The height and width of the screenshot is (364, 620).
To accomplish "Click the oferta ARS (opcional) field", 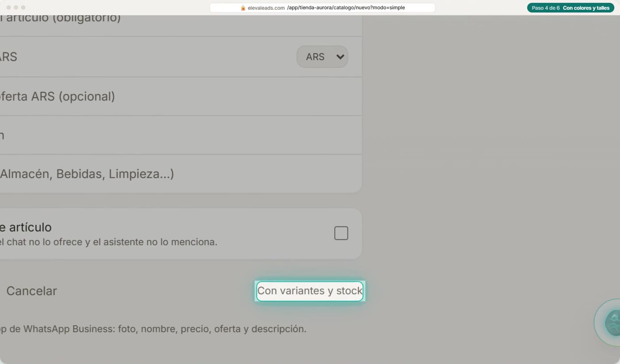I will (181, 97).
